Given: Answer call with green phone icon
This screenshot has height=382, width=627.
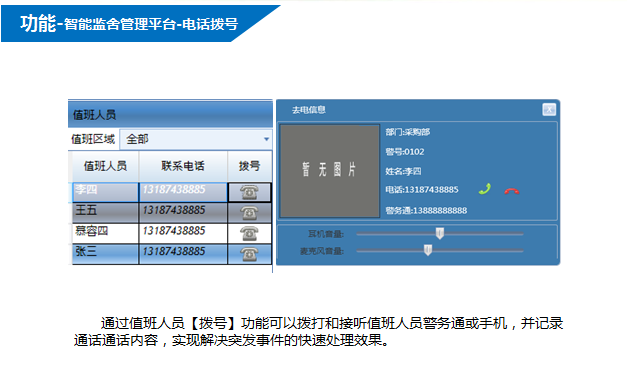Looking at the screenshot, I should (485, 189).
